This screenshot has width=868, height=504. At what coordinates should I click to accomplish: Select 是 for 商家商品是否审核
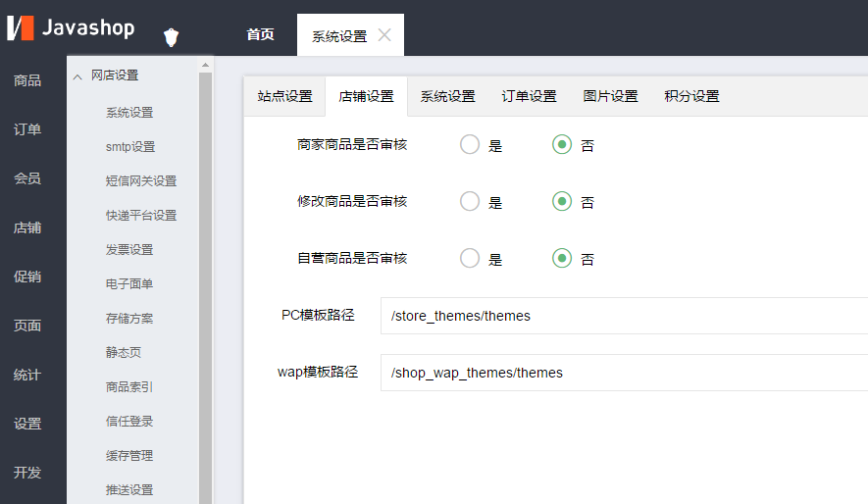click(470, 145)
